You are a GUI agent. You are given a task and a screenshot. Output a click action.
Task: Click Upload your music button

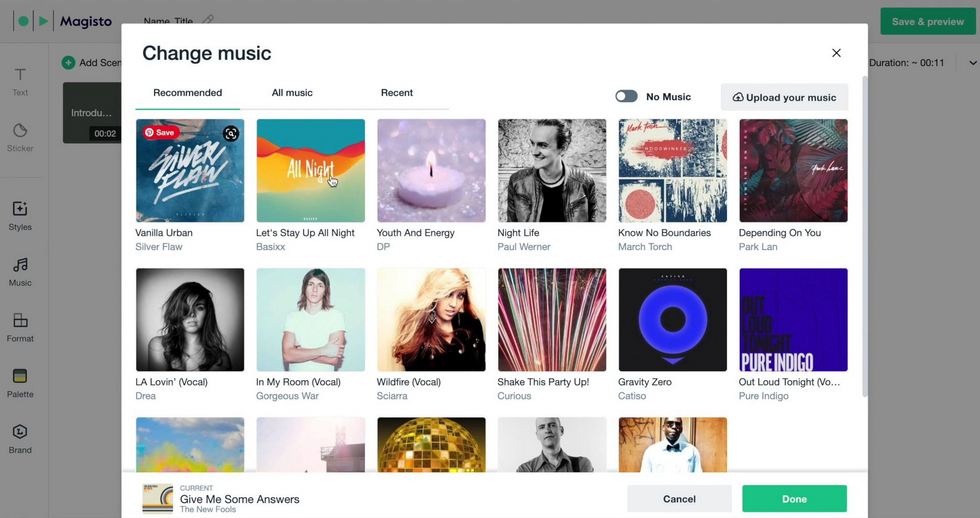point(784,97)
